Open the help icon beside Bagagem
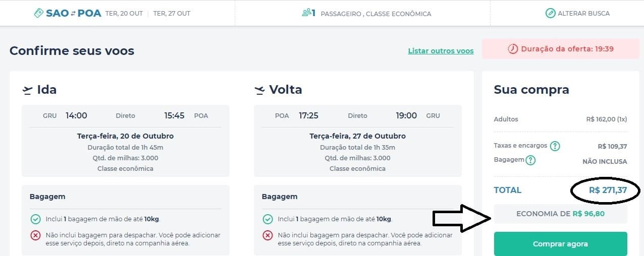The image size is (644, 256). pyautogui.click(x=530, y=160)
